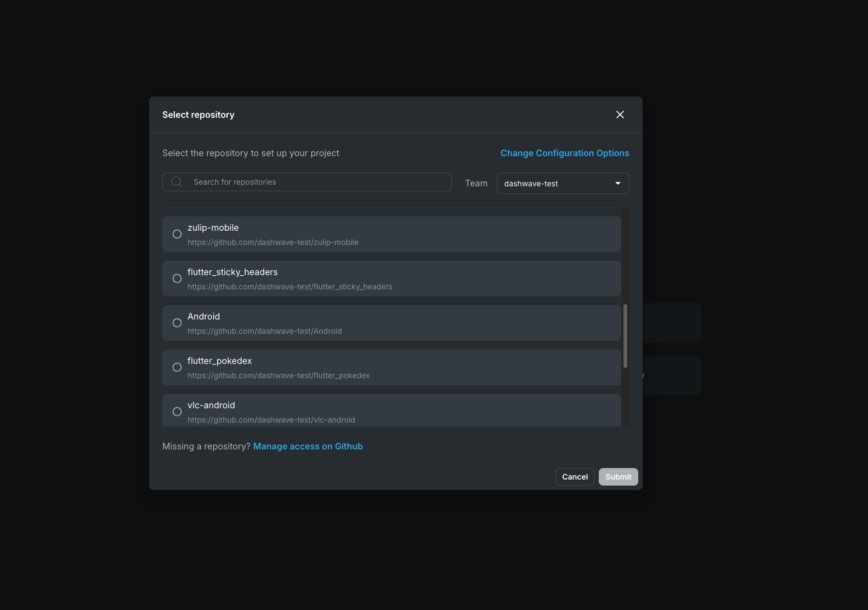868x610 pixels.
Task: Focus the Search for repositories field
Action: point(318,182)
